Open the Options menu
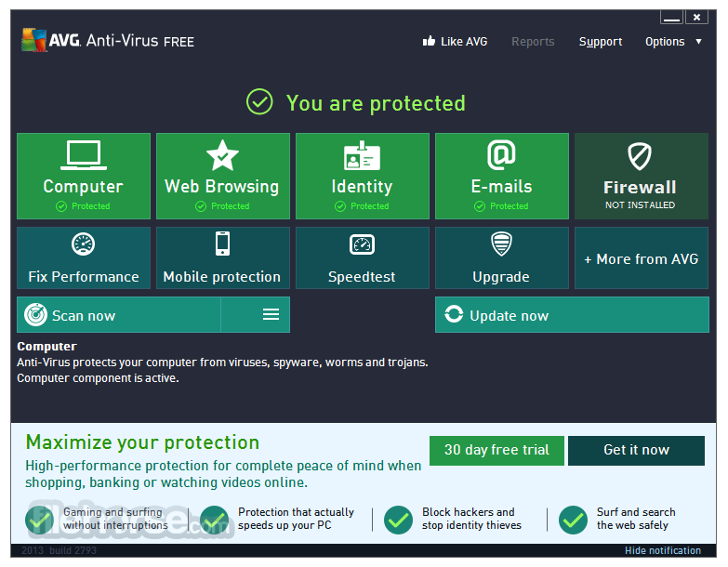The image size is (728, 567). tap(665, 42)
